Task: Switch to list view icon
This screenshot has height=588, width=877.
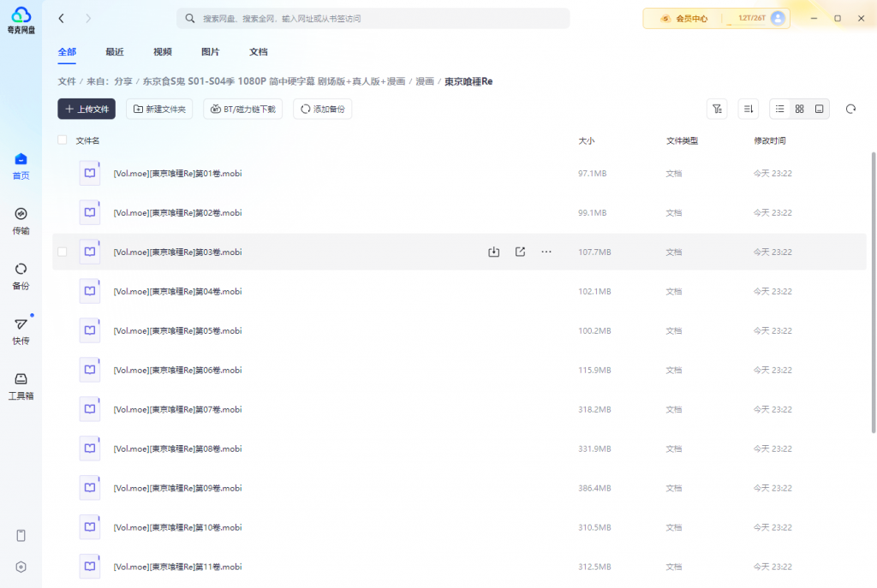Action: tap(779, 109)
